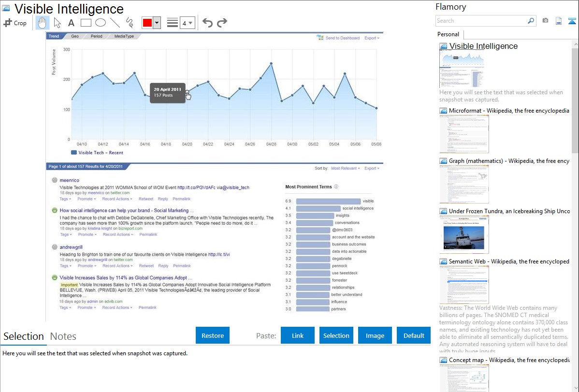Screen dimensions: 579x392
Task: Open the Period tab in chart
Action: point(96,36)
